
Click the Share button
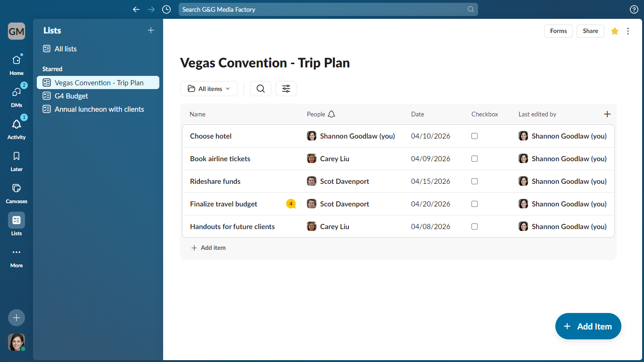tap(590, 31)
